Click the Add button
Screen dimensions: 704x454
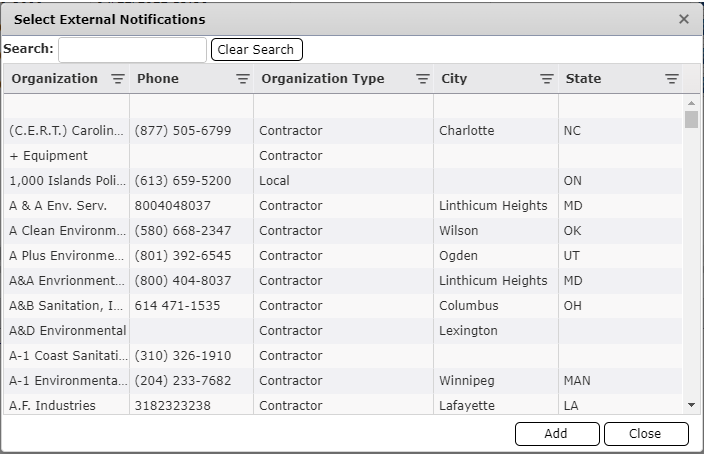[x=556, y=434]
